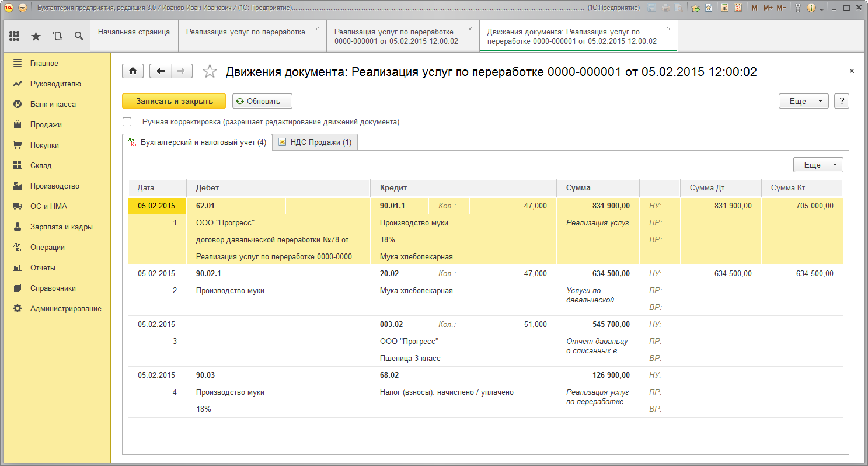Open the Склад section
Image resolution: width=868 pixels, height=466 pixels.
pyautogui.click(x=55, y=165)
